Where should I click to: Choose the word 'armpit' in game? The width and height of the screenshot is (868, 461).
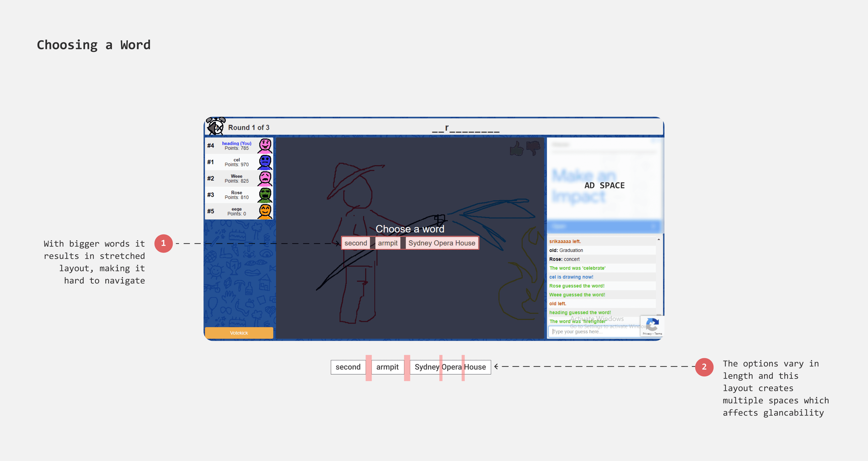pyautogui.click(x=388, y=243)
